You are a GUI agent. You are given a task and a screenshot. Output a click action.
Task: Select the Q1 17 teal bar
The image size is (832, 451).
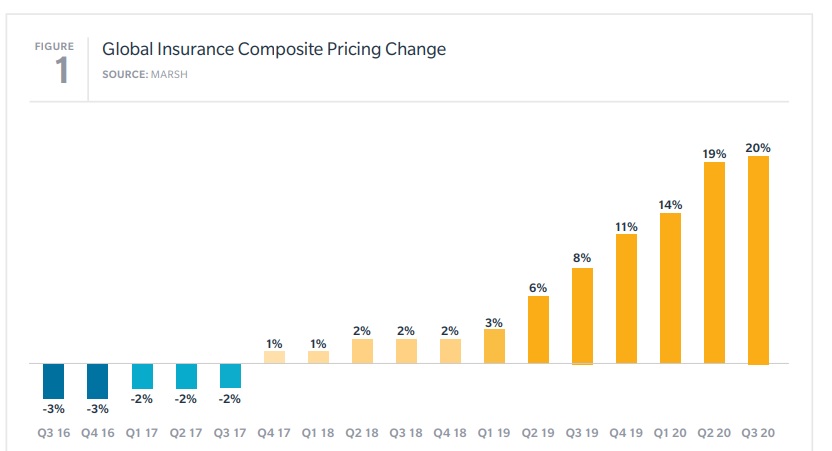(x=142, y=376)
